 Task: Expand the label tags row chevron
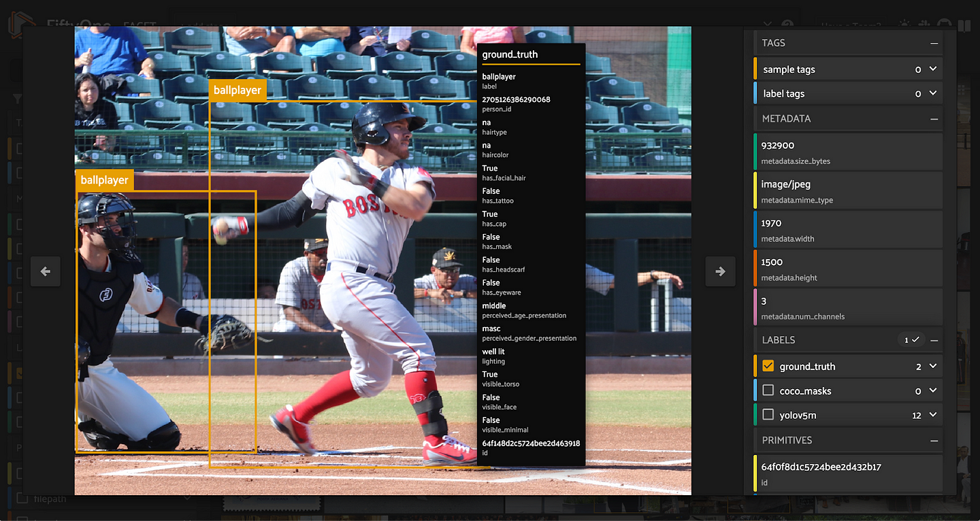coord(933,93)
